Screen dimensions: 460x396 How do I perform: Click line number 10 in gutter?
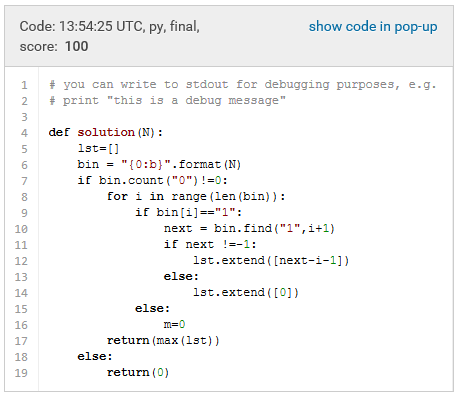pyautogui.click(x=21, y=229)
